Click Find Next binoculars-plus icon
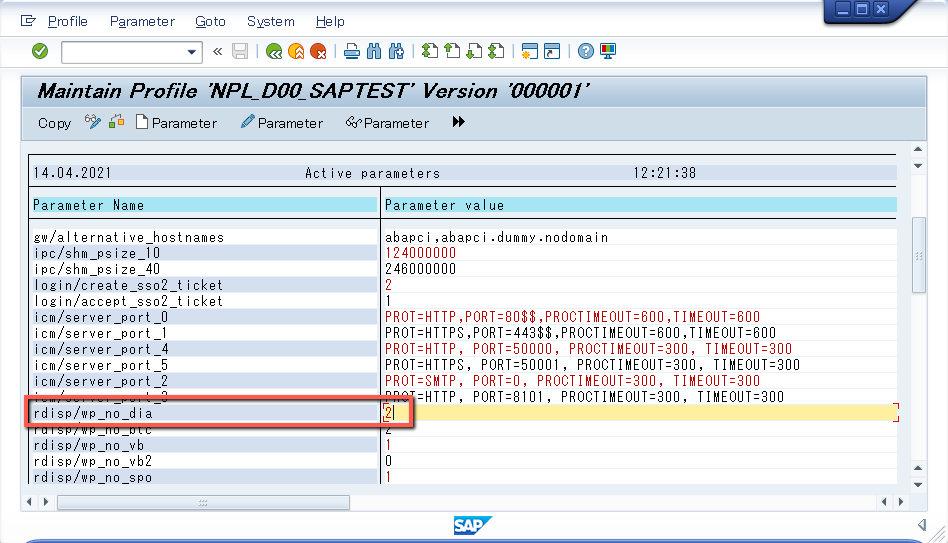The image size is (948, 543). pos(397,51)
